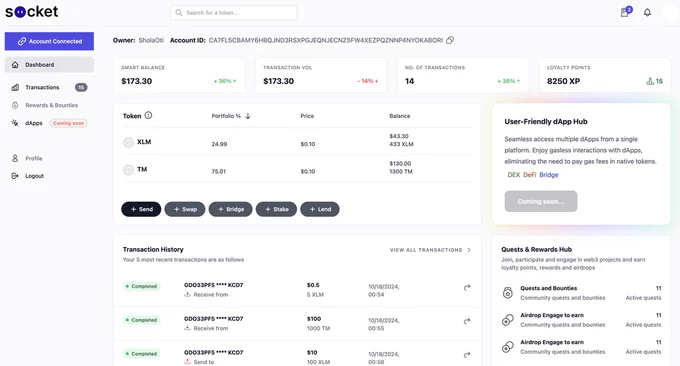
Task: Click the send icon on $10 transaction
Action: pos(187,361)
